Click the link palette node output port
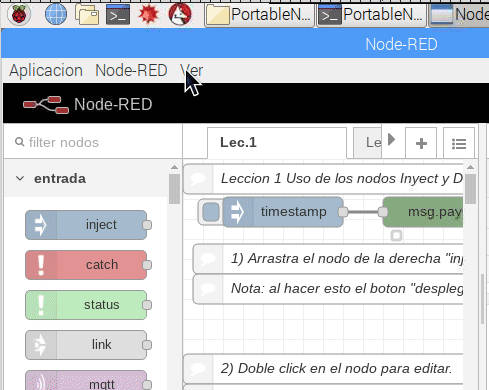 (147, 345)
